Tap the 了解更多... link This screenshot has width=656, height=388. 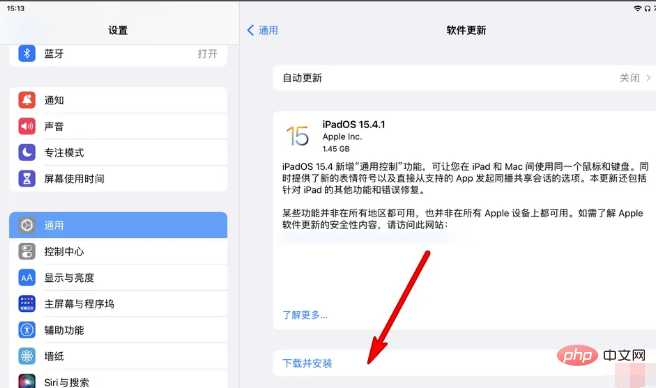coord(305,315)
